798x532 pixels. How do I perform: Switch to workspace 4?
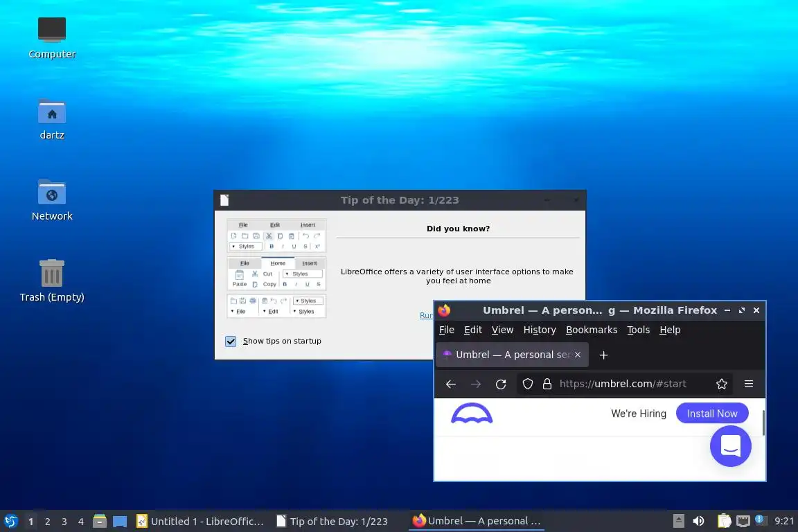pos(81,522)
